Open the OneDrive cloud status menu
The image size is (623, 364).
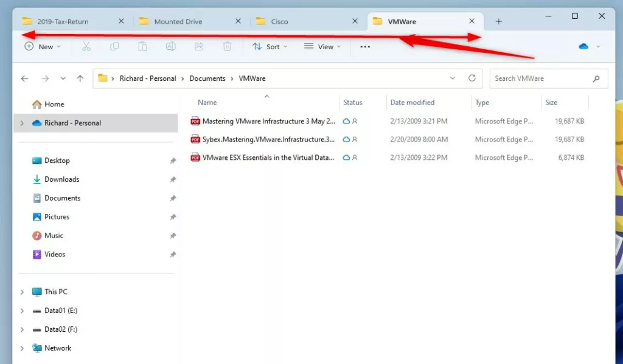point(589,47)
